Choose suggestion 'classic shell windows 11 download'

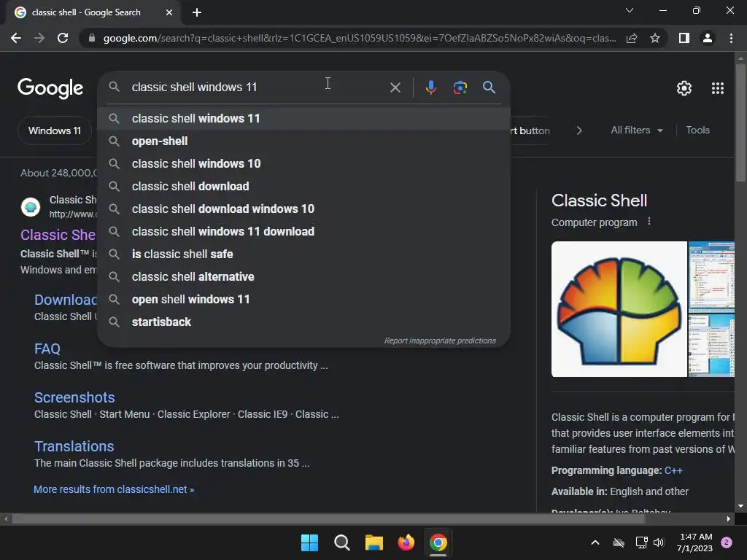304,231
